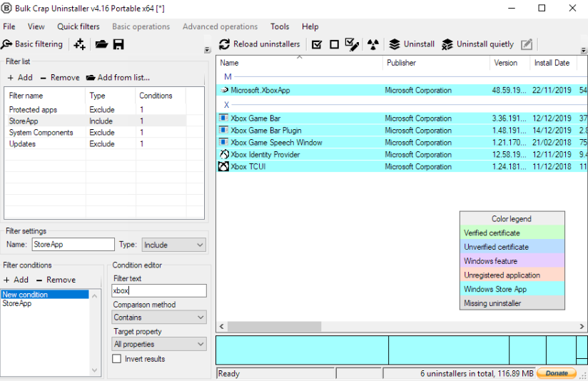Click the Windows Store App legend swatch
This screenshot has width=588, height=381.
click(512, 289)
